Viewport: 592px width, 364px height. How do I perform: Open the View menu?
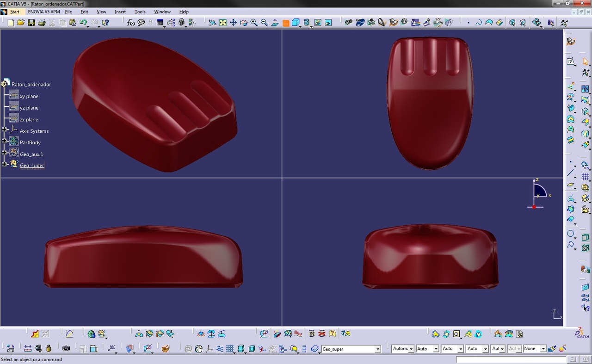pyautogui.click(x=101, y=12)
